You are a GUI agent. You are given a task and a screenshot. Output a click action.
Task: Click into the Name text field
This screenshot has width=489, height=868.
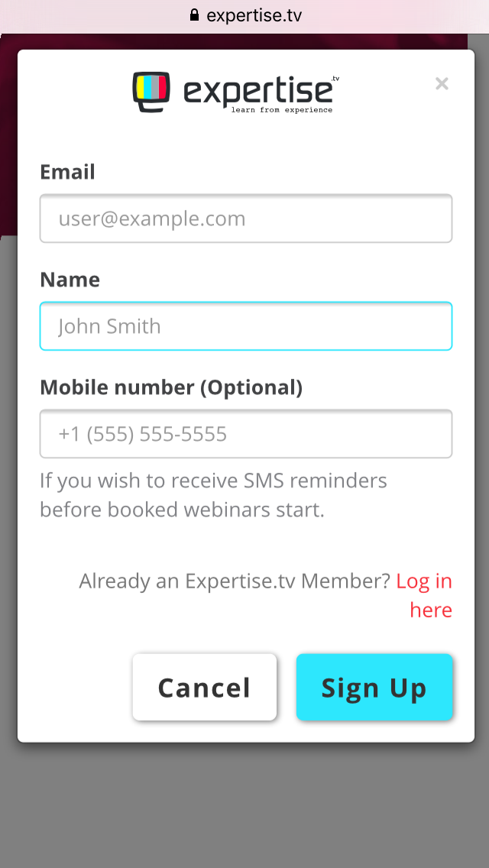pos(246,326)
